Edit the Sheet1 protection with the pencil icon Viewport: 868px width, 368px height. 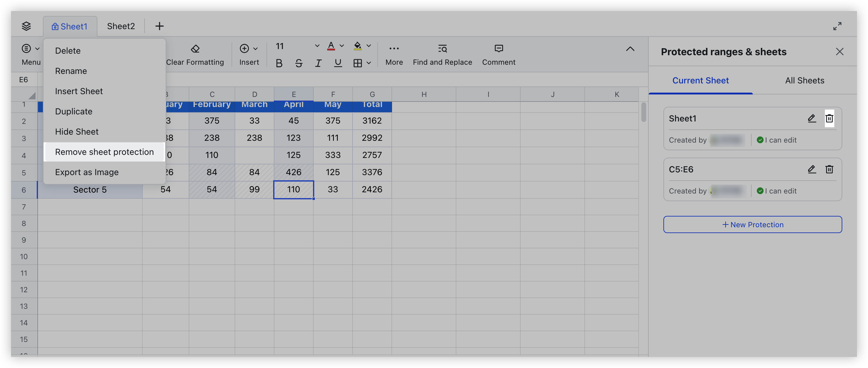click(812, 118)
